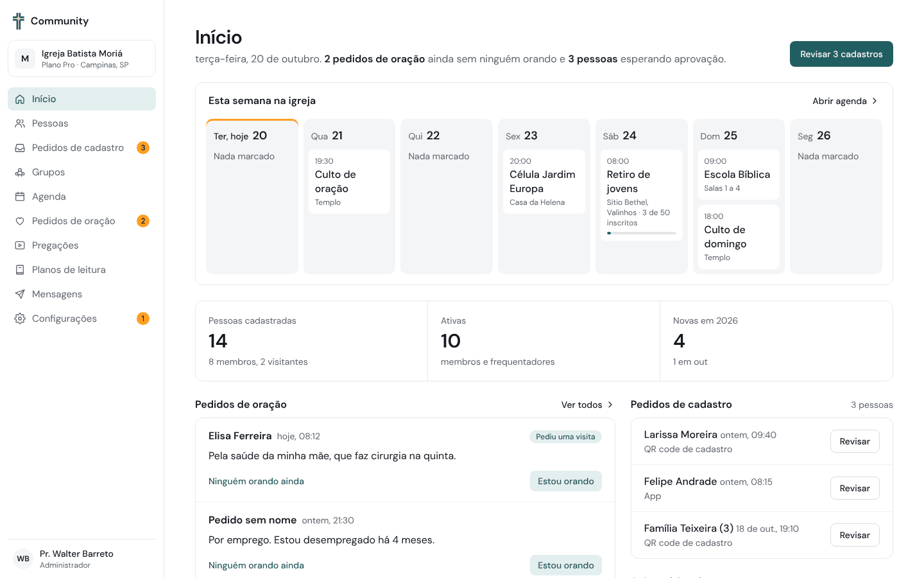The width and height of the screenshot is (924, 578).
Task: Click the Community cross logo icon
Action: [x=19, y=21]
